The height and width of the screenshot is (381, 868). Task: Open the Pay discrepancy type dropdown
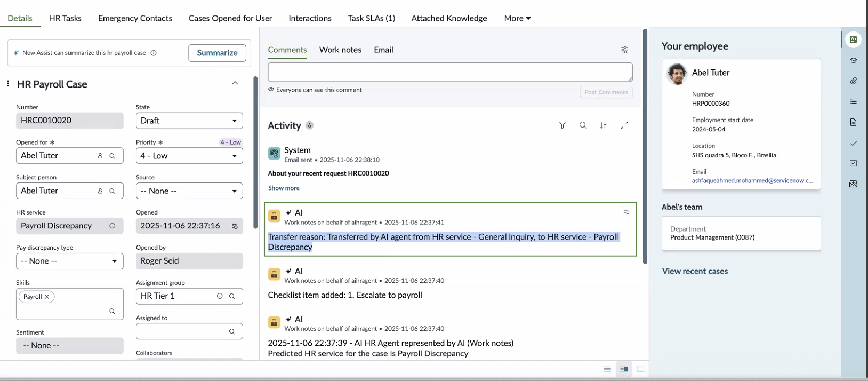click(x=69, y=261)
